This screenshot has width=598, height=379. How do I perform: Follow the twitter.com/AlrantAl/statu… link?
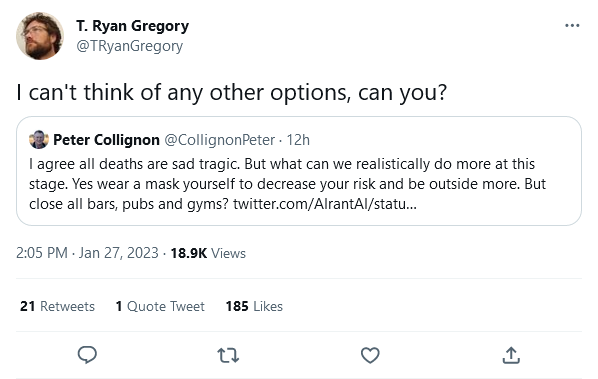325,204
